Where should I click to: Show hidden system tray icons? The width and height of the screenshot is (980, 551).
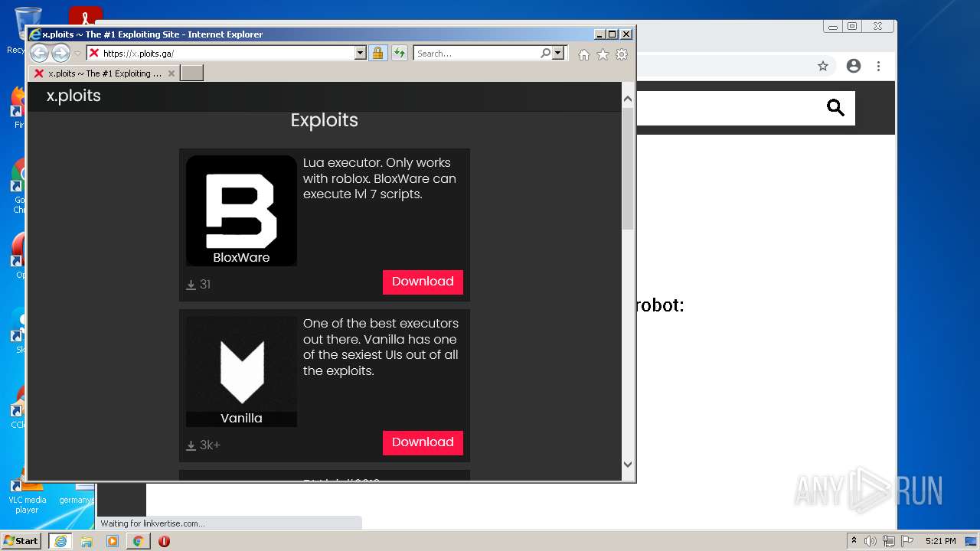point(854,541)
